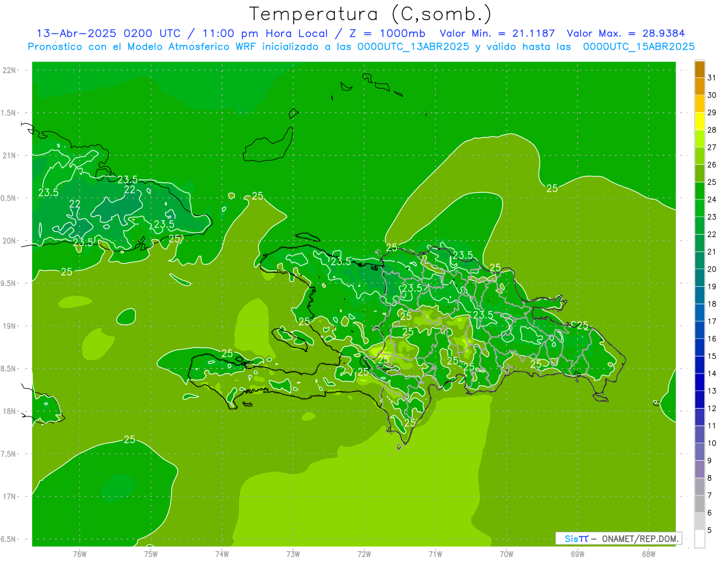This screenshot has height=562, width=728.
Task: Click the "7.5N" latitude axis label
Action: click(x=9, y=453)
